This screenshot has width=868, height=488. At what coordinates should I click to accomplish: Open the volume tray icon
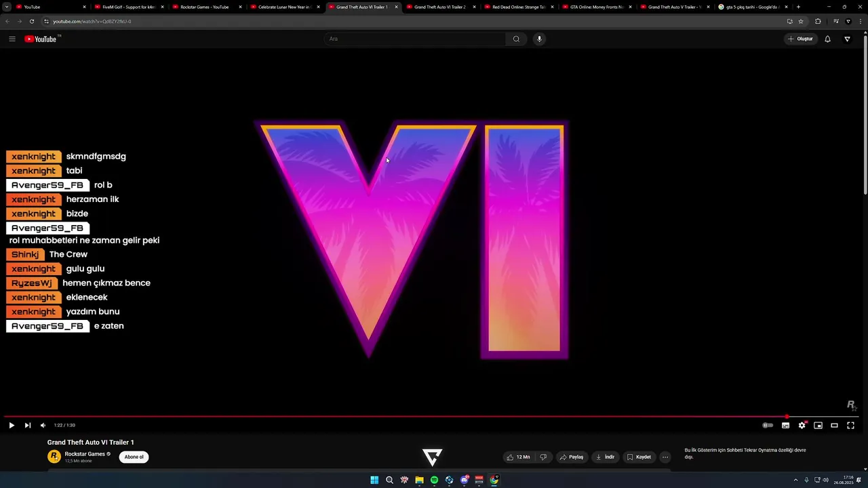point(825,480)
